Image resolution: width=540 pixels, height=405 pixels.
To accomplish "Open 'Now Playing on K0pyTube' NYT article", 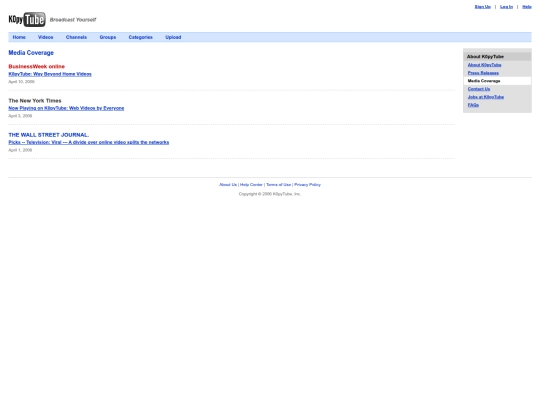I will (x=66, y=108).
